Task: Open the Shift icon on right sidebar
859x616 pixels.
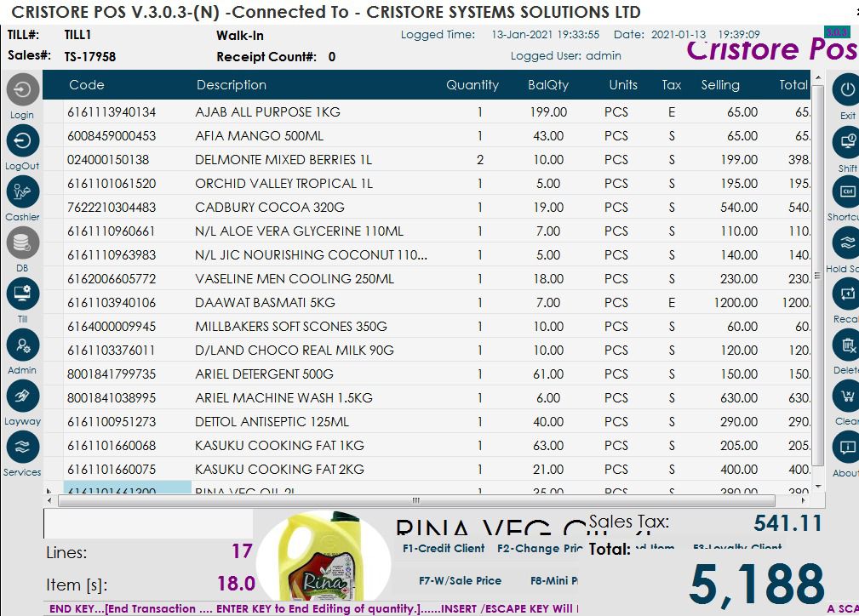Action: point(847,141)
